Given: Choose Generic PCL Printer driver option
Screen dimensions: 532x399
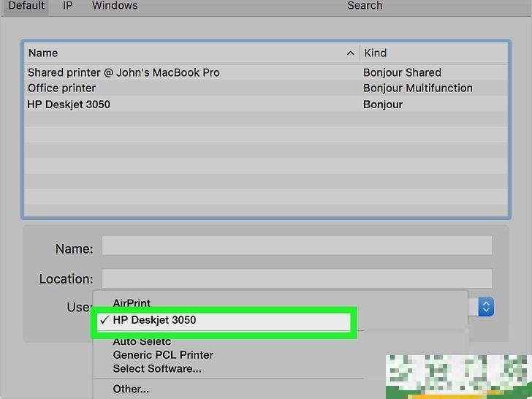Looking at the screenshot, I should 163,355.
